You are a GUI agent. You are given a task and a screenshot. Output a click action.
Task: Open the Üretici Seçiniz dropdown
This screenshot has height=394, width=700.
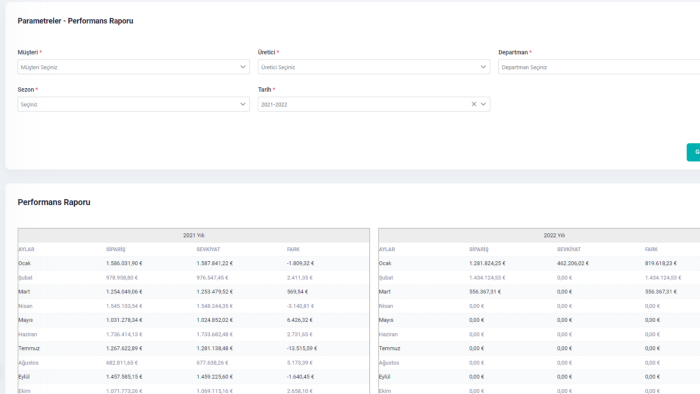pyautogui.click(x=374, y=67)
